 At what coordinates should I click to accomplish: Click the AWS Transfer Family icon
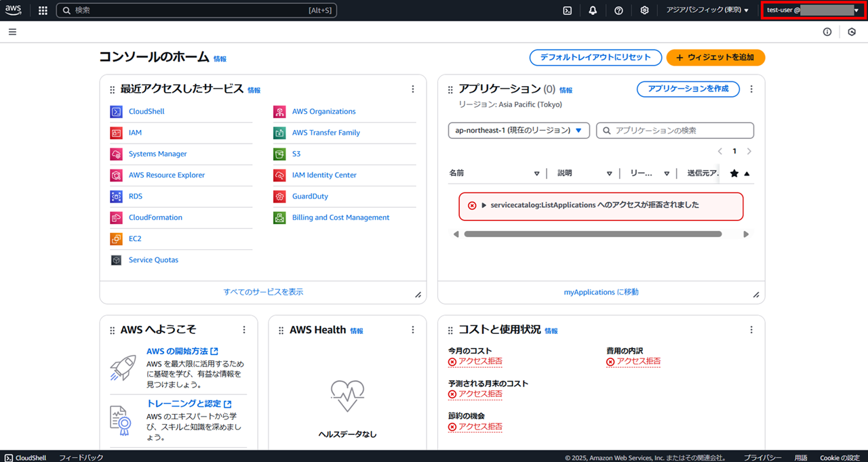279,133
